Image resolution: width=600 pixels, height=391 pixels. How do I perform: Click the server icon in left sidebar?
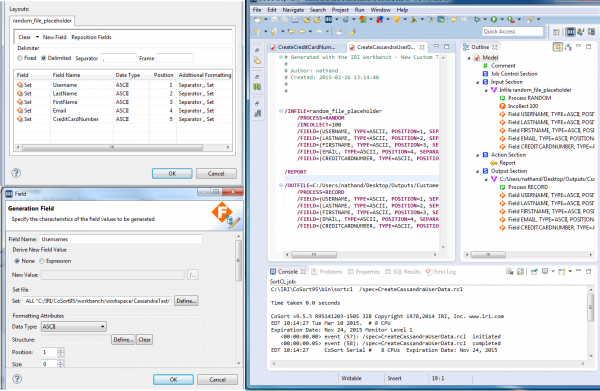(258, 113)
